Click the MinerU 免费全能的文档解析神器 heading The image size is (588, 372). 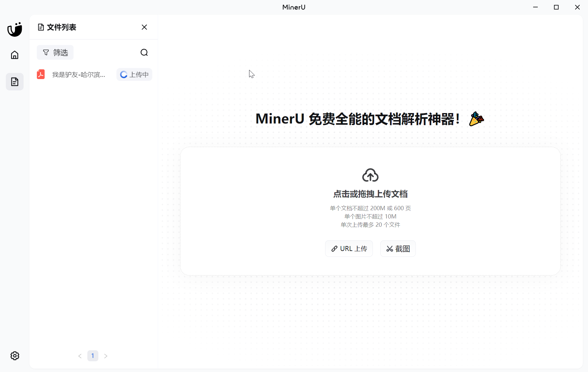tap(370, 119)
